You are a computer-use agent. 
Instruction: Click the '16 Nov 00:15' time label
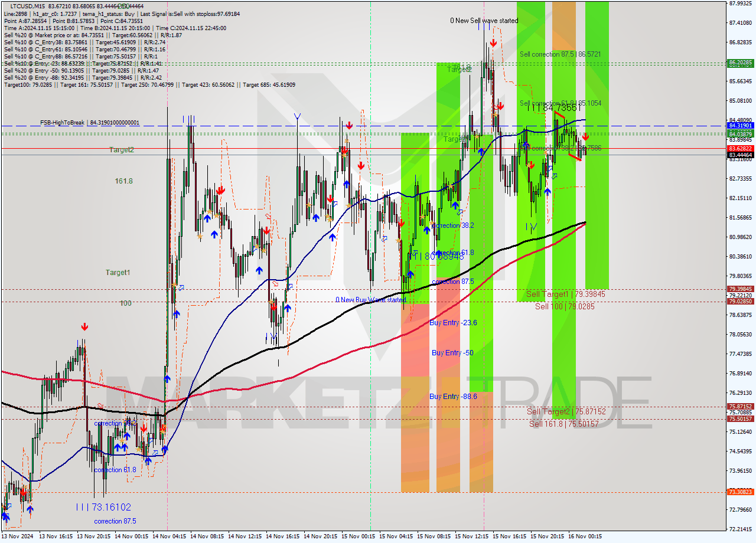585,537
